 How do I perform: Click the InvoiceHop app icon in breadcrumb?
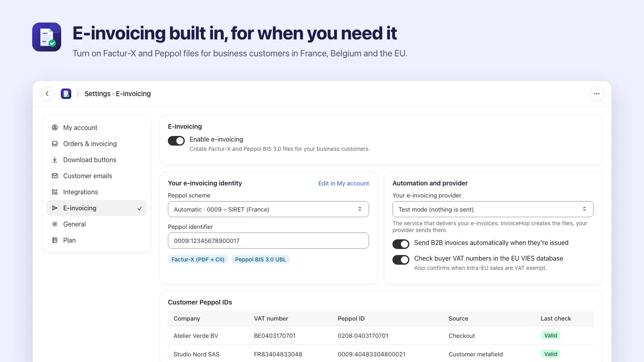(66, 94)
